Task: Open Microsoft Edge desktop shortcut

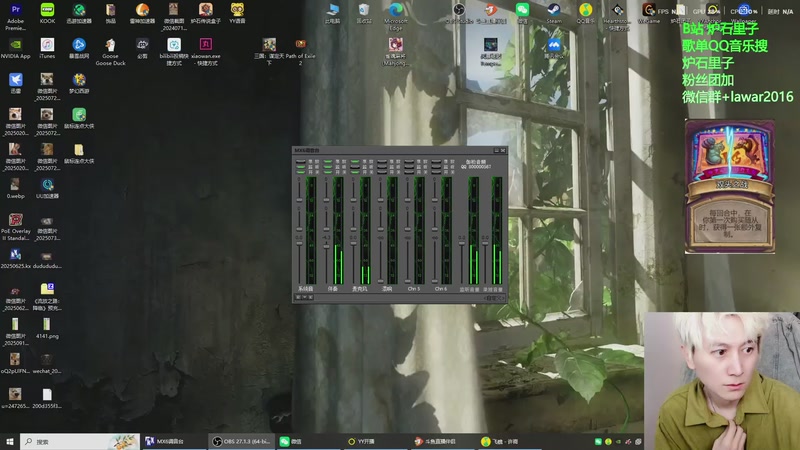Action: point(396,16)
